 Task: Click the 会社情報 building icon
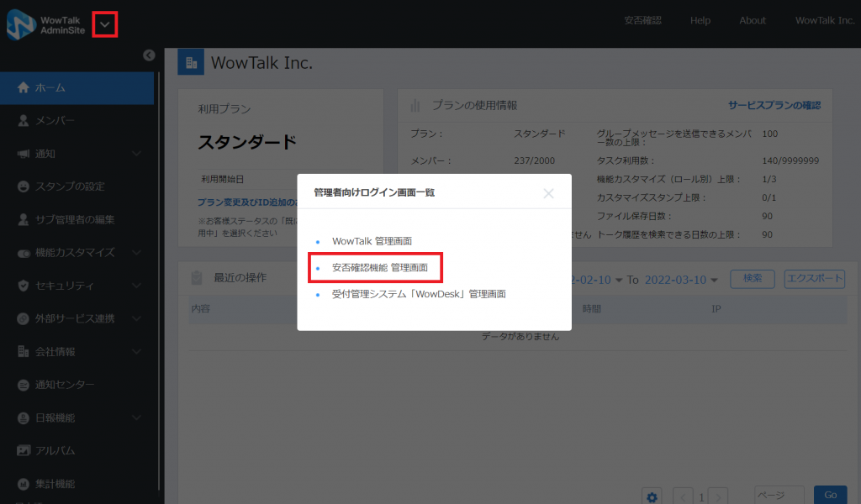[x=23, y=351]
